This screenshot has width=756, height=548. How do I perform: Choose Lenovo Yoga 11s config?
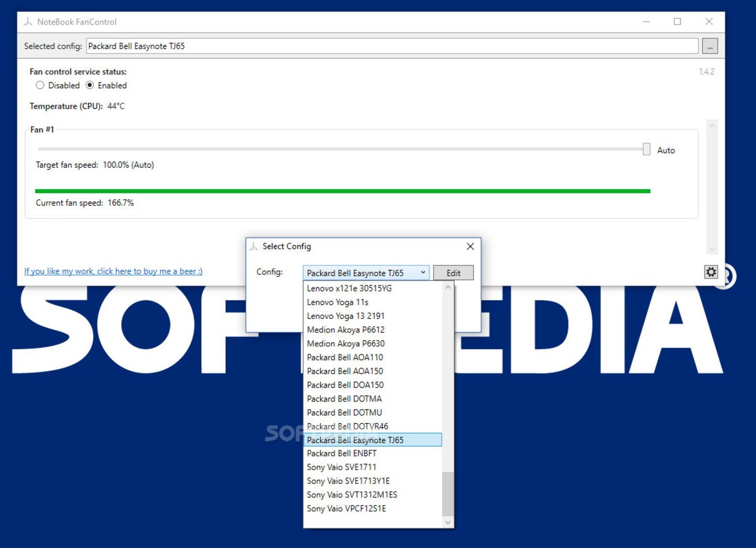373,302
